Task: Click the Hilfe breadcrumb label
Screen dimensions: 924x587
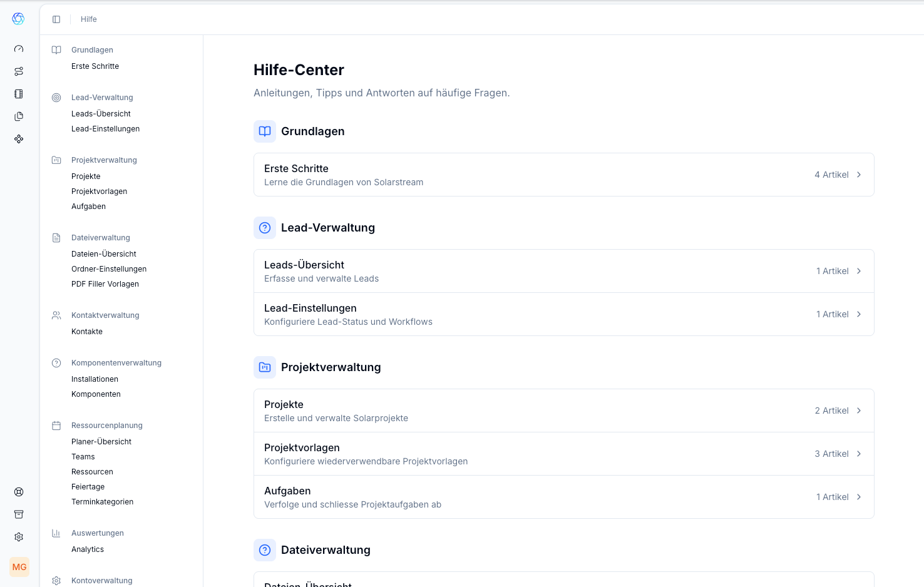Action: (x=89, y=19)
